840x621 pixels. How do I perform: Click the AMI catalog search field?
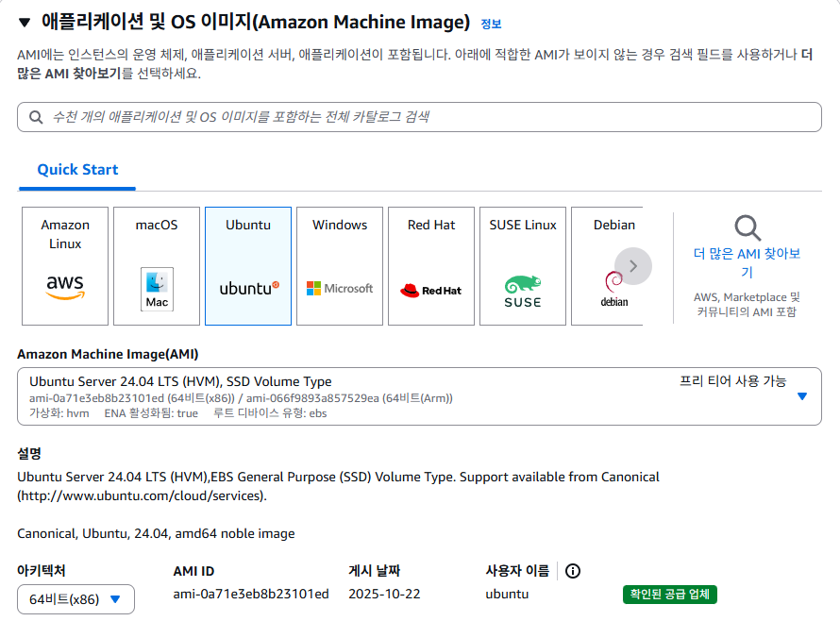coord(419,117)
